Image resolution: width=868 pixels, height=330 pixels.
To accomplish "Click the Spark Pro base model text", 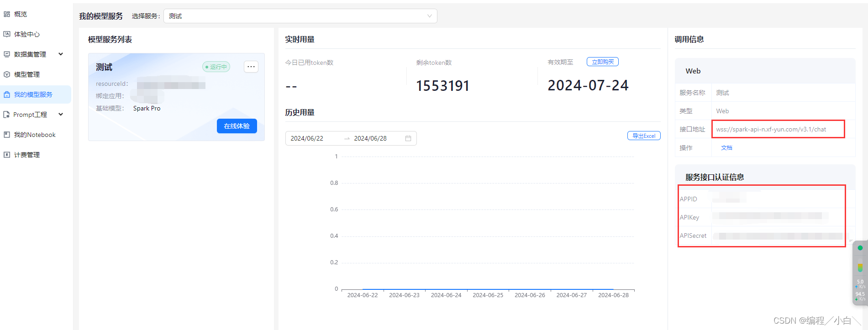I will 147,108.
